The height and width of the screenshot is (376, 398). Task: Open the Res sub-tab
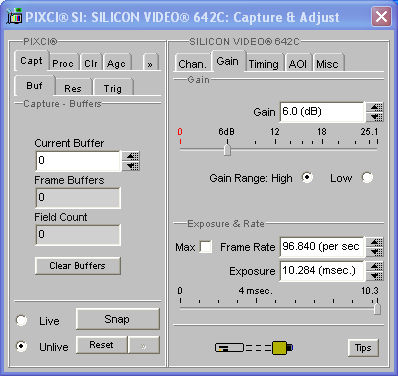coord(73,88)
